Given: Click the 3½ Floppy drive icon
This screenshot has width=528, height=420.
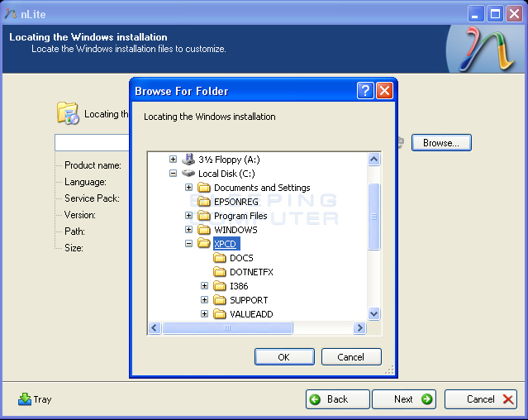Looking at the screenshot, I should [188, 160].
